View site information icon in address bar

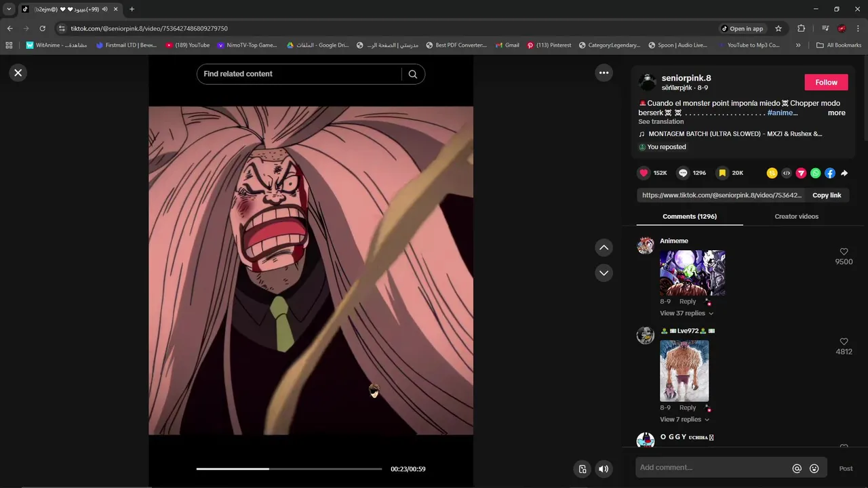[62, 28]
